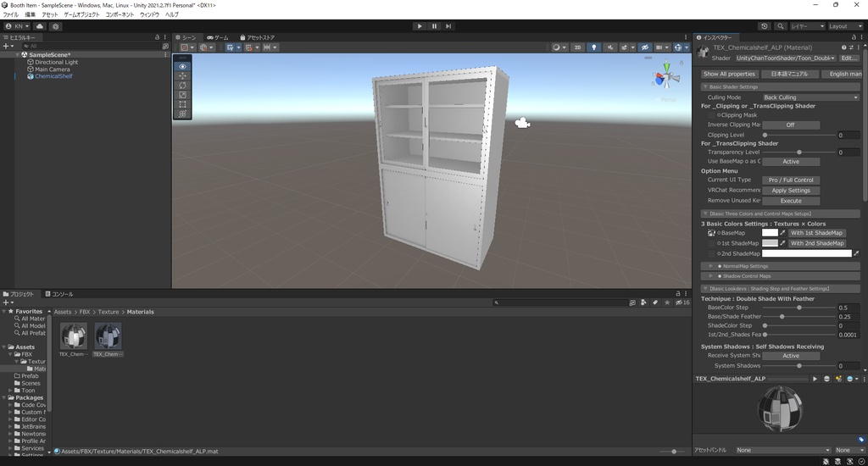This screenshot has height=466, width=868.
Task: Open the Layers dropdown in top toolbar
Action: coord(807,26)
